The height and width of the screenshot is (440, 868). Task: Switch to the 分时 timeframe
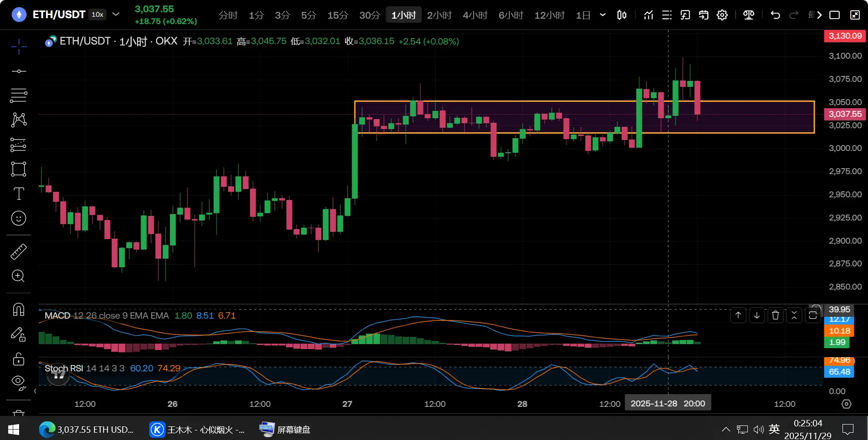pos(228,15)
